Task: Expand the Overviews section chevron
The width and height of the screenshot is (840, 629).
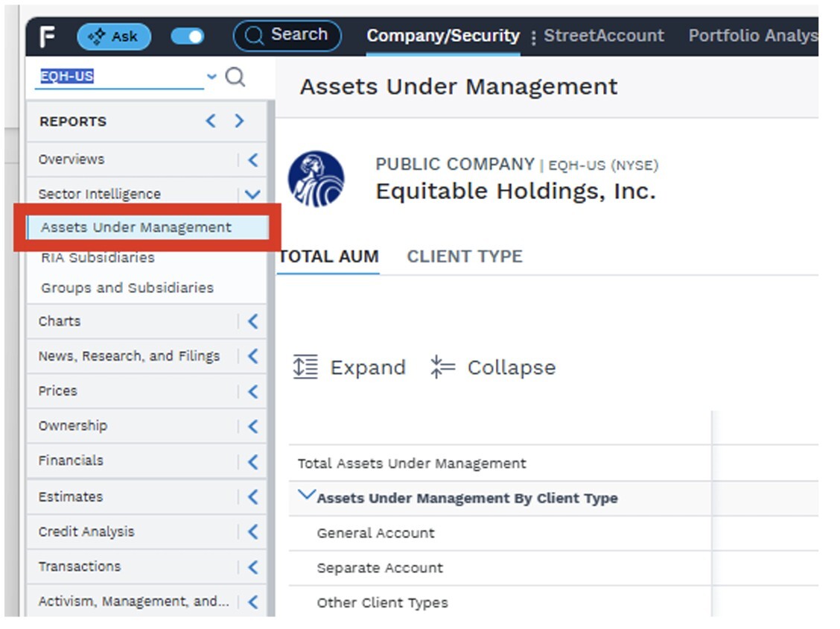Action: point(253,159)
